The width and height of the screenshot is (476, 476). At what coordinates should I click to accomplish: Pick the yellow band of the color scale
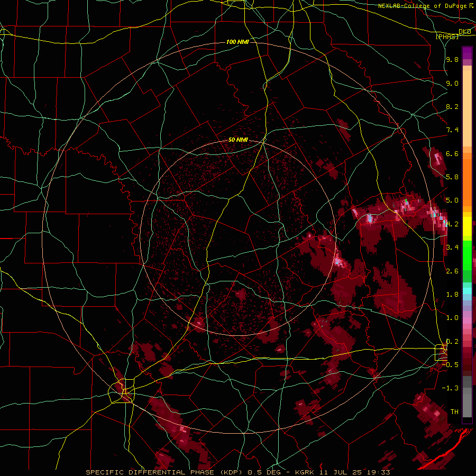[x=467, y=226]
